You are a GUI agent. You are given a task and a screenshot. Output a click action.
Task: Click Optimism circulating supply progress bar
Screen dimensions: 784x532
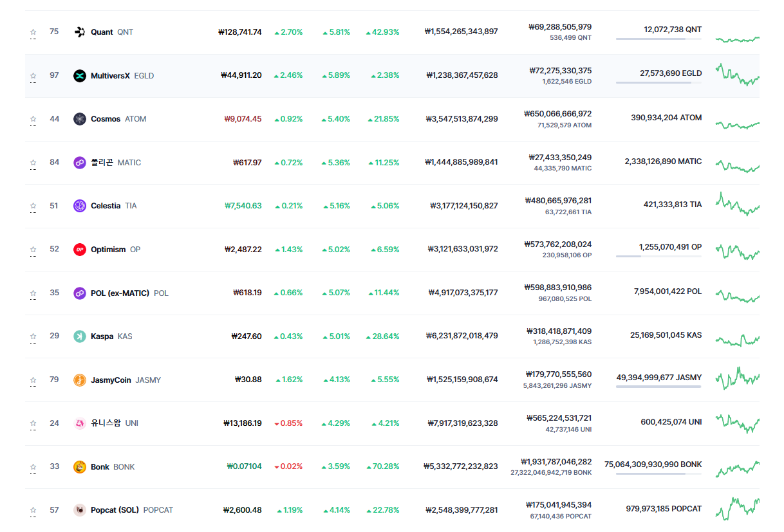pyautogui.click(x=658, y=257)
